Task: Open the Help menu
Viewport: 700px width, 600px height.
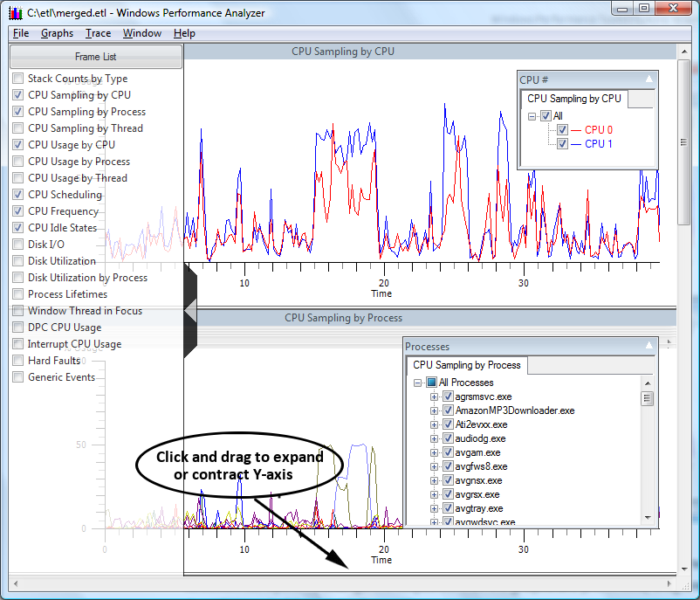Action: [x=184, y=33]
